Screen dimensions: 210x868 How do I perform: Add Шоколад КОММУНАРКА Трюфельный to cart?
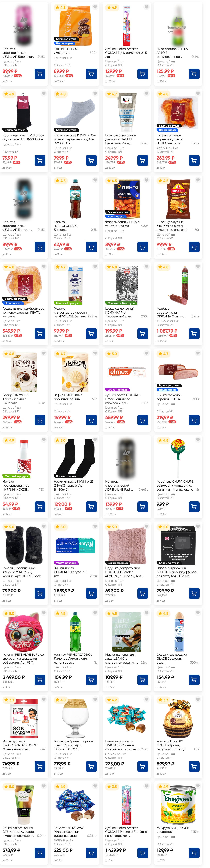coord(142,334)
